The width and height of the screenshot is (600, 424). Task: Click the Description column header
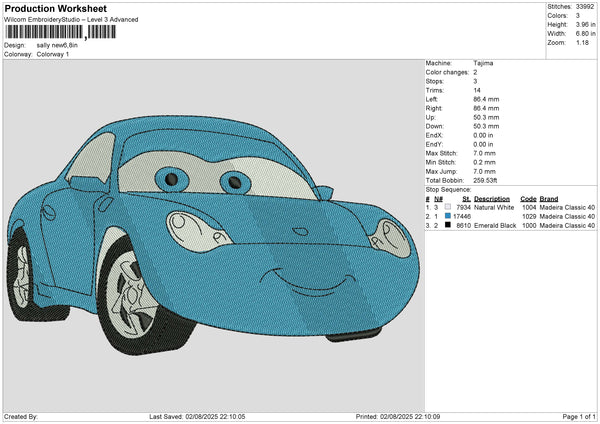[493, 198]
